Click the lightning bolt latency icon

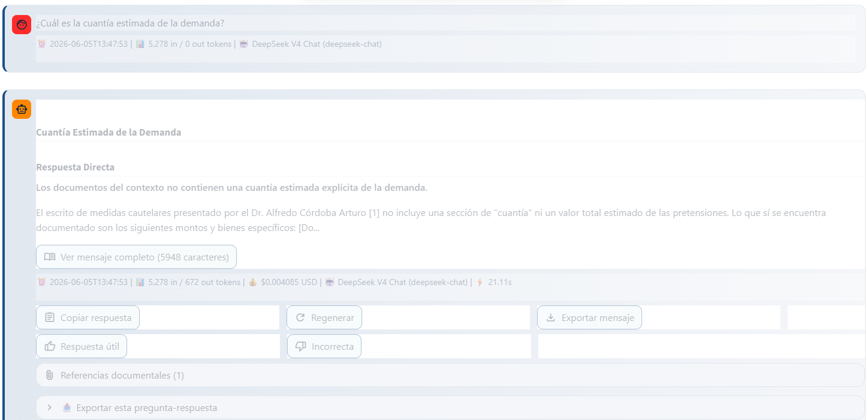pos(480,282)
